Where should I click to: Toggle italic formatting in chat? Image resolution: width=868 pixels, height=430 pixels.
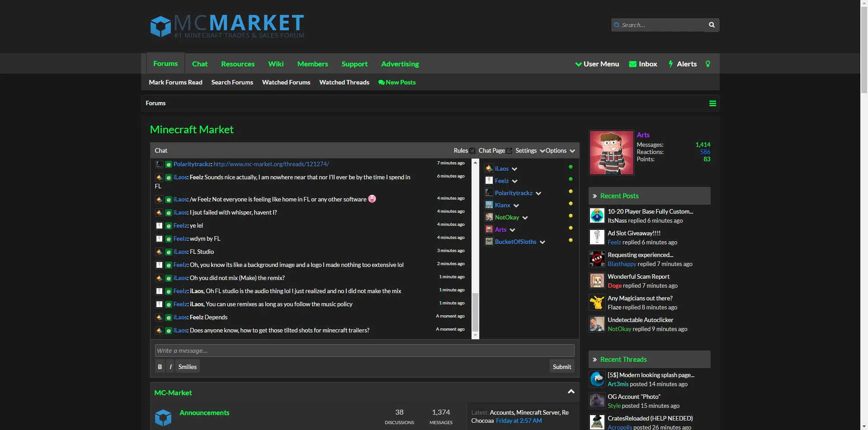[x=170, y=367]
